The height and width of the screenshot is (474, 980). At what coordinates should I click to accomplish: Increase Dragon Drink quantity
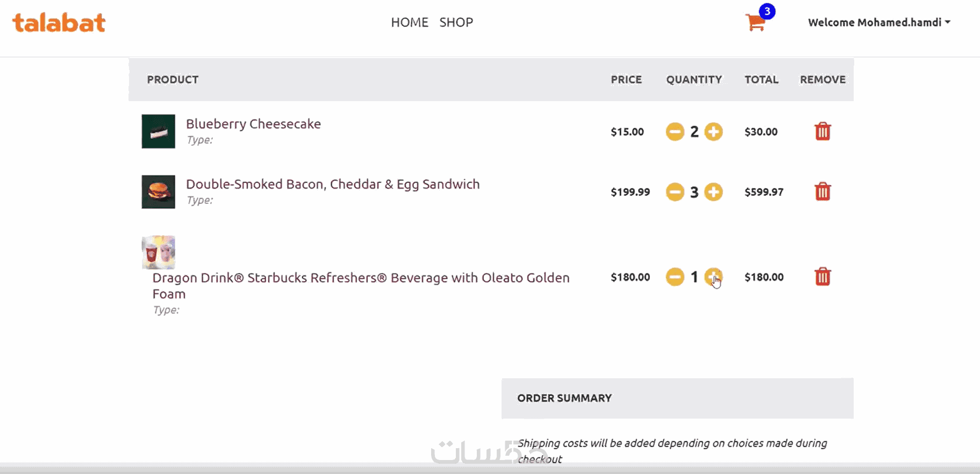point(713,277)
